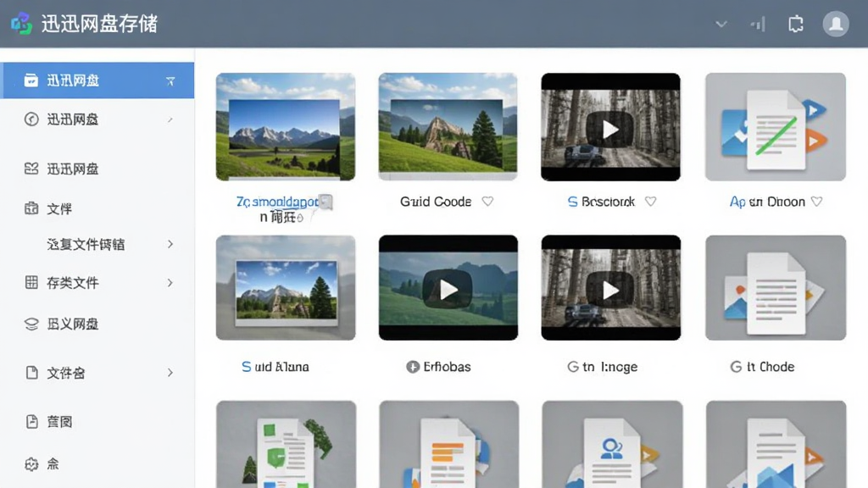This screenshot has height=488, width=868.
Task: Open the Ap sn Dtioon document thumbnail
Action: (776, 127)
